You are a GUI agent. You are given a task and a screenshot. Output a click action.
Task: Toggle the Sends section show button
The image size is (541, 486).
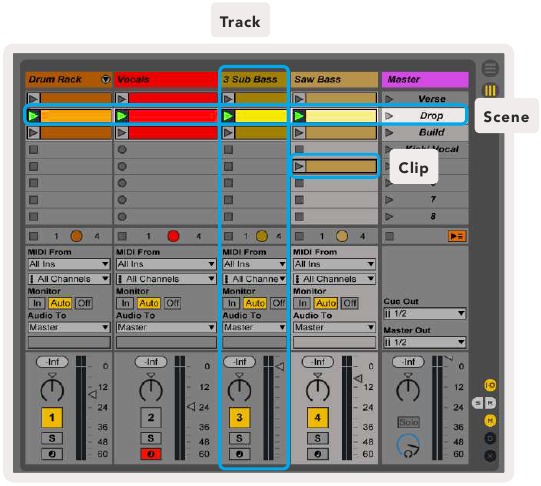pos(478,403)
